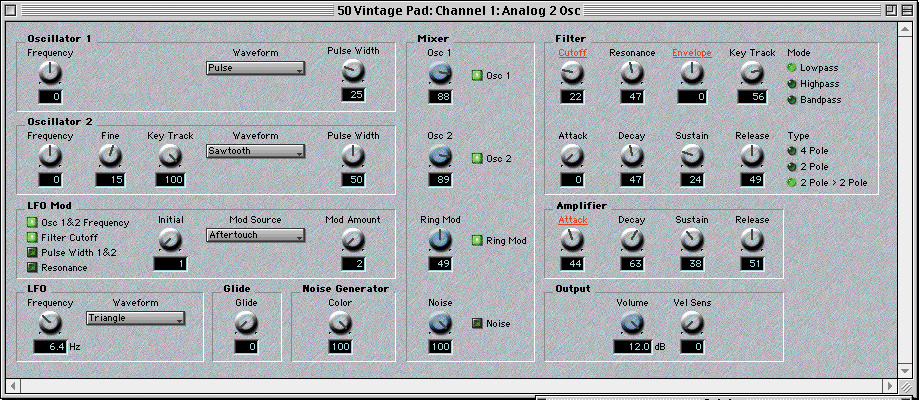
Task: Select 2 Pole > 2 Pole filter type
Action: coord(791,183)
